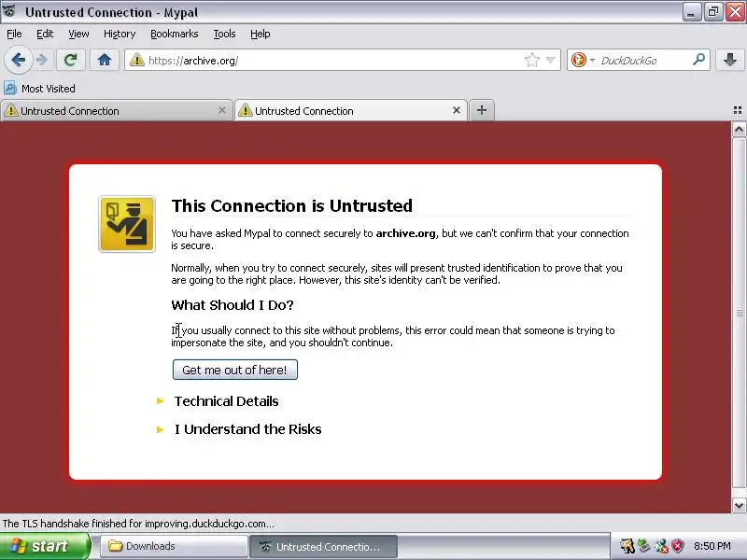Click the policeman passport warning icon
Screen dimensions: 747x560
[x=127, y=224]
